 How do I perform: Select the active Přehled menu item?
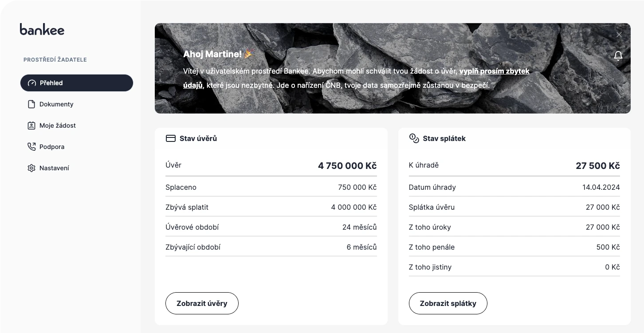[77, 83]
